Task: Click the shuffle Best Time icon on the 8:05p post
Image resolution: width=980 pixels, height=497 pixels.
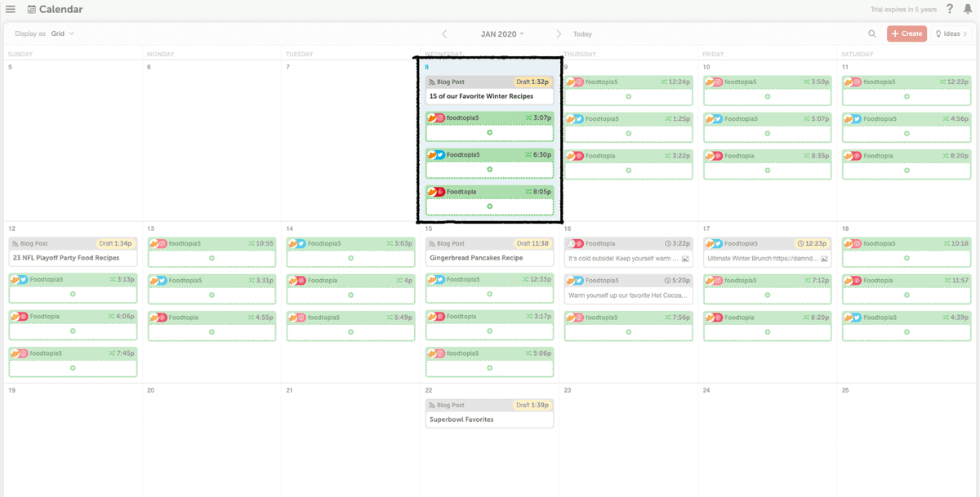Action: (529, 191)
